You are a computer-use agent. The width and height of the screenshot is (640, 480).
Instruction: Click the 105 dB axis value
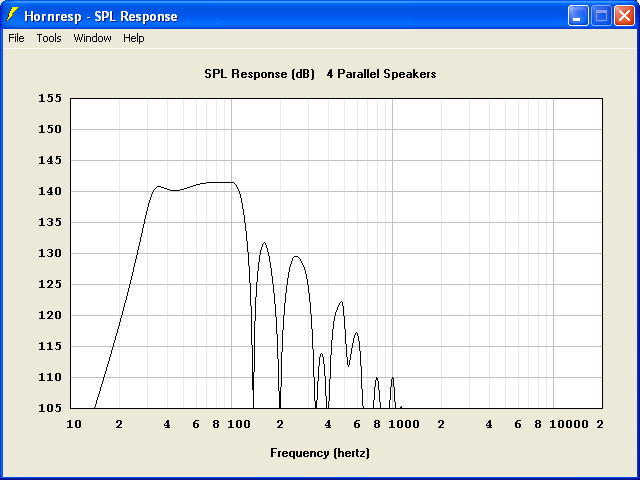point(50,408)
